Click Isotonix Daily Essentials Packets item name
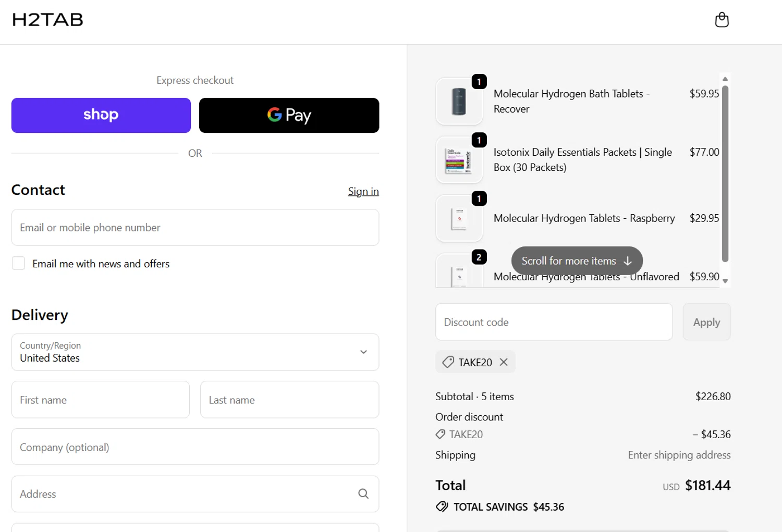Viewport: 782px width, 532px height. coord(583,159)
